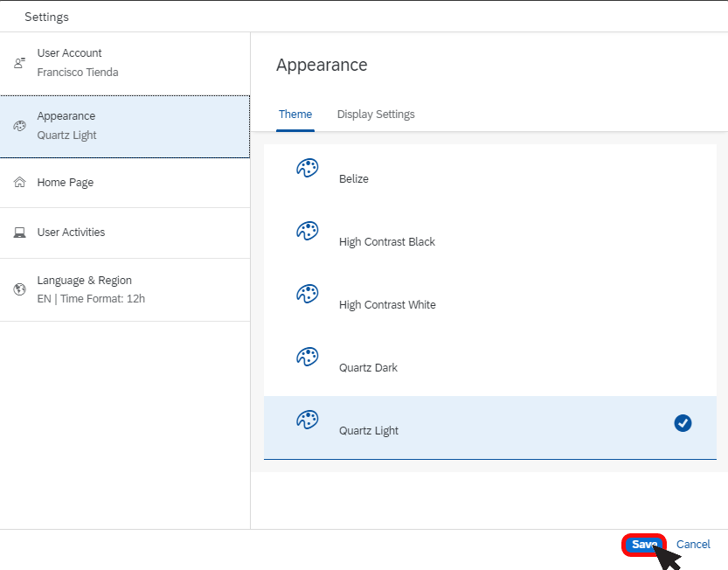Click the Francisco Tienda user name
Screen dimensions: 728x570
pyautogui.click(x=78, y=73)
